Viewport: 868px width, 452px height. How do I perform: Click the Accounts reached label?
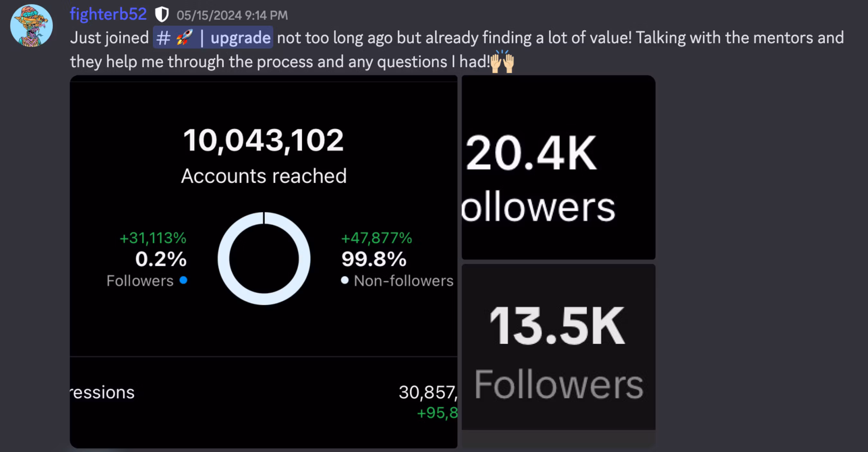pyautogui.click(x=264, y=176)
